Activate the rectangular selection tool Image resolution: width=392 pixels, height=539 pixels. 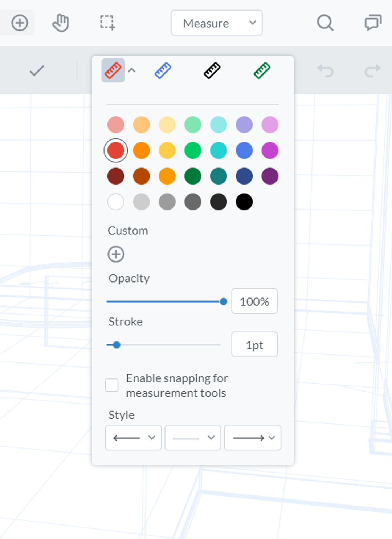108,23
